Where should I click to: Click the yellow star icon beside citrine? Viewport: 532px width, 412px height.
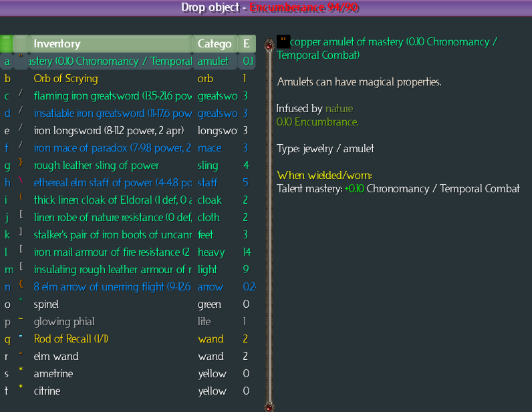click(x=21, y=387)
